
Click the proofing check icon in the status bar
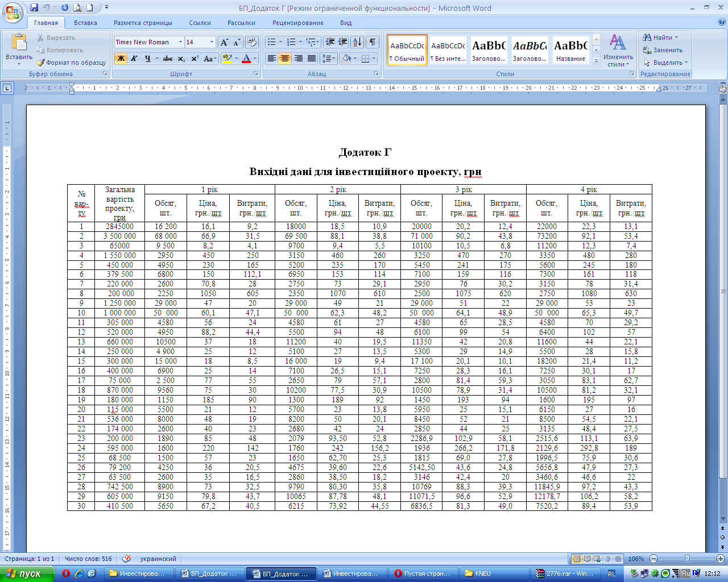(126, 559)
